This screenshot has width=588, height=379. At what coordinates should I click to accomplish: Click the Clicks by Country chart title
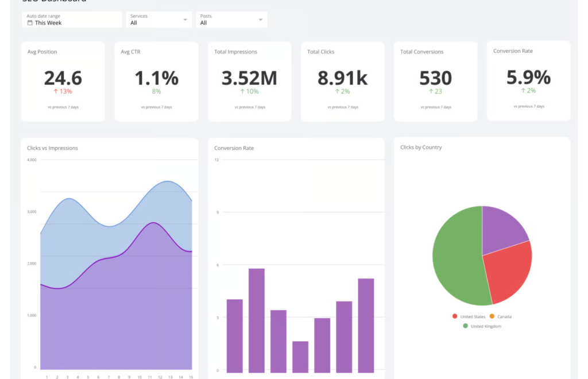[x=421, y=148]
